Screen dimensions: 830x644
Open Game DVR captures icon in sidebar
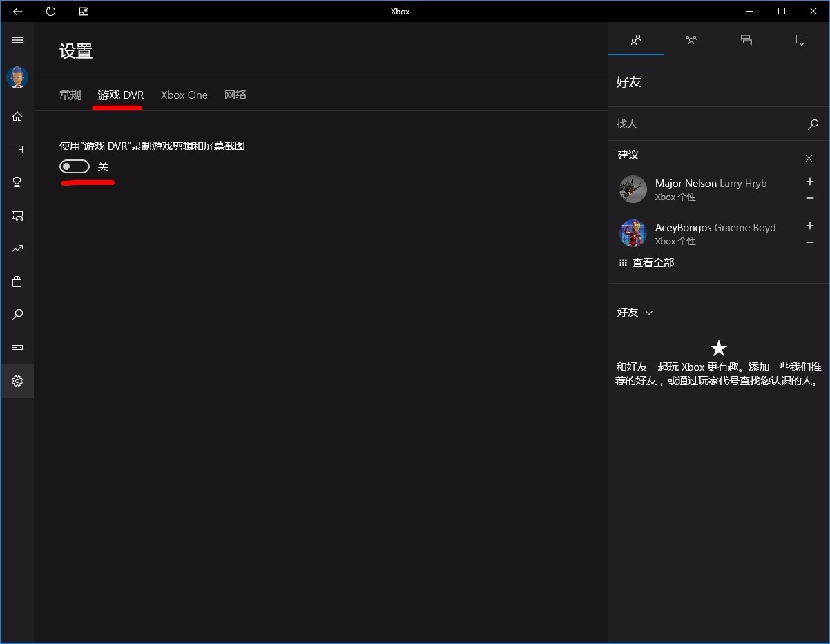(x=17, y=215)
